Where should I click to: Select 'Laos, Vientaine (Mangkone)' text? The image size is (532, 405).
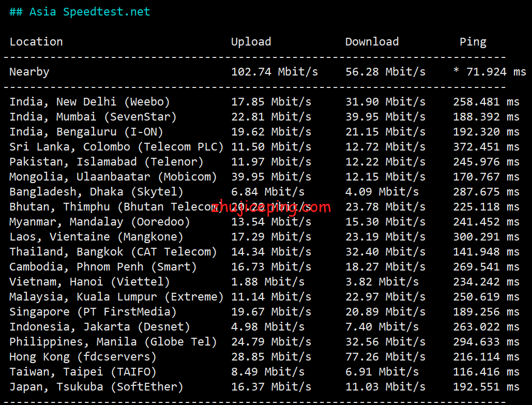(96, 236)
